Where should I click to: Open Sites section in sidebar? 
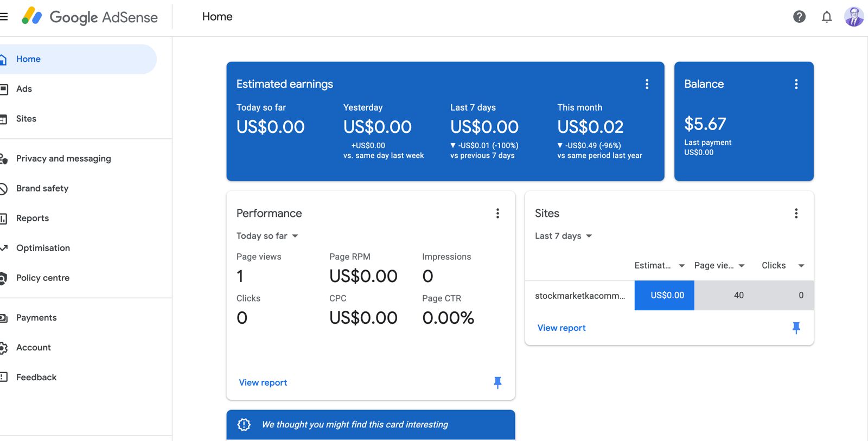[26, 119]
